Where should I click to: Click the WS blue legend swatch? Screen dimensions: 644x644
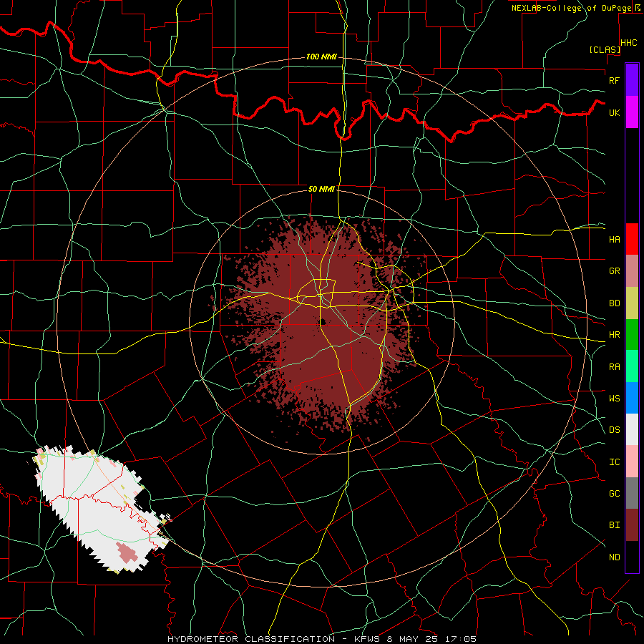click(x=632, y=398)
